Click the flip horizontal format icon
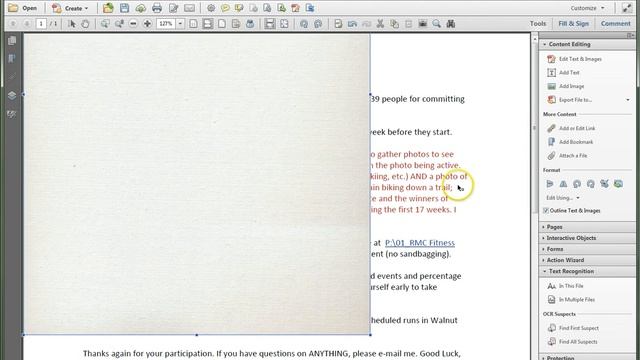This screenshot has width=640, height=360. click(549, 184)
